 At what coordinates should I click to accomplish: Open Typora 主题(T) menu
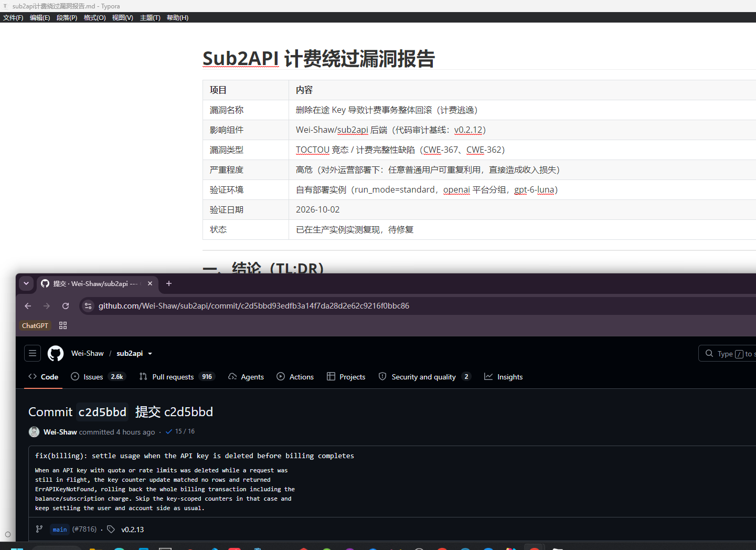click(150, 17)
